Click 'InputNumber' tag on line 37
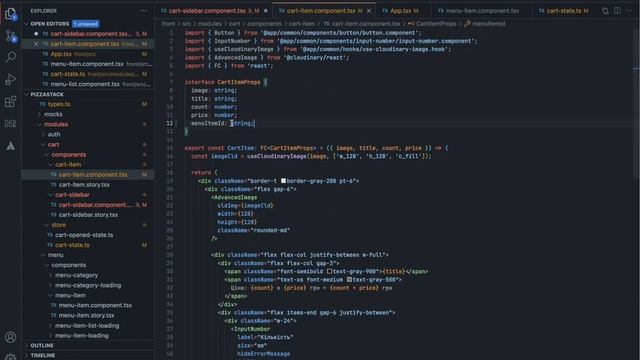 [252, 329]
